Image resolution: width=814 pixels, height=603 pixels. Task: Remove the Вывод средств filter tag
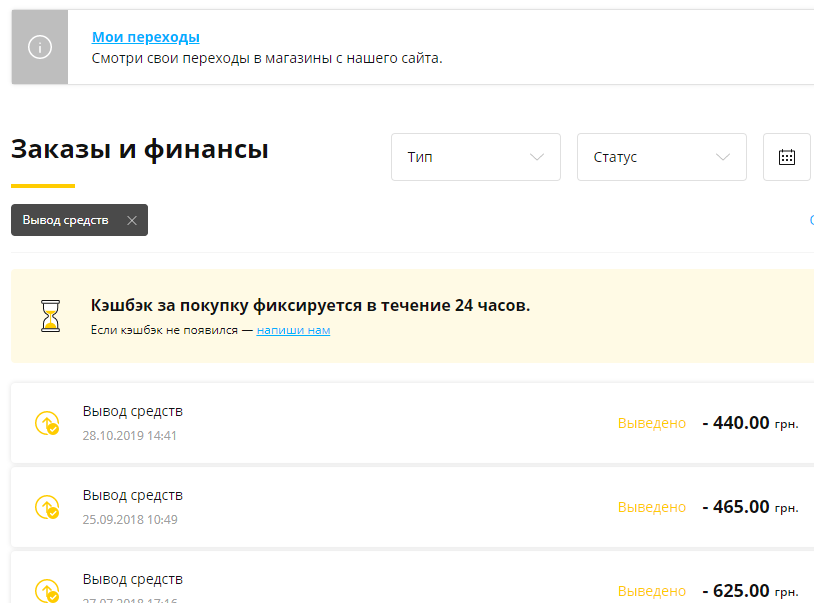pos(132,220)
